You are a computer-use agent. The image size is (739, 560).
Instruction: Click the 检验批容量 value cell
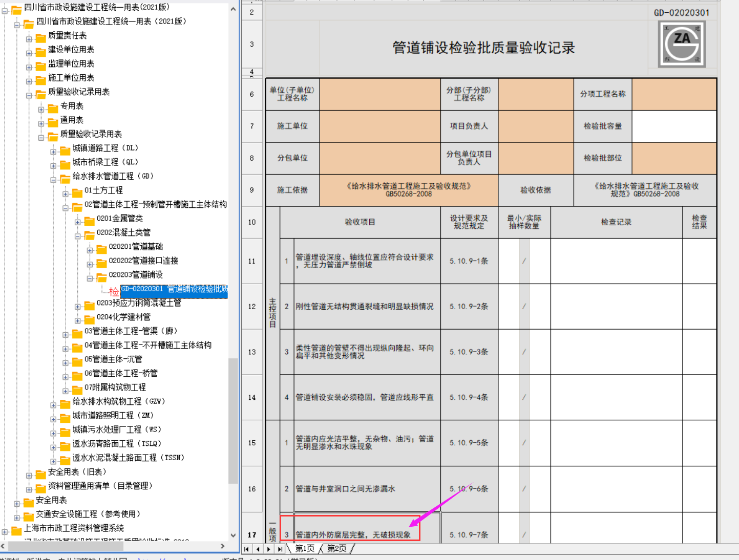674,126
